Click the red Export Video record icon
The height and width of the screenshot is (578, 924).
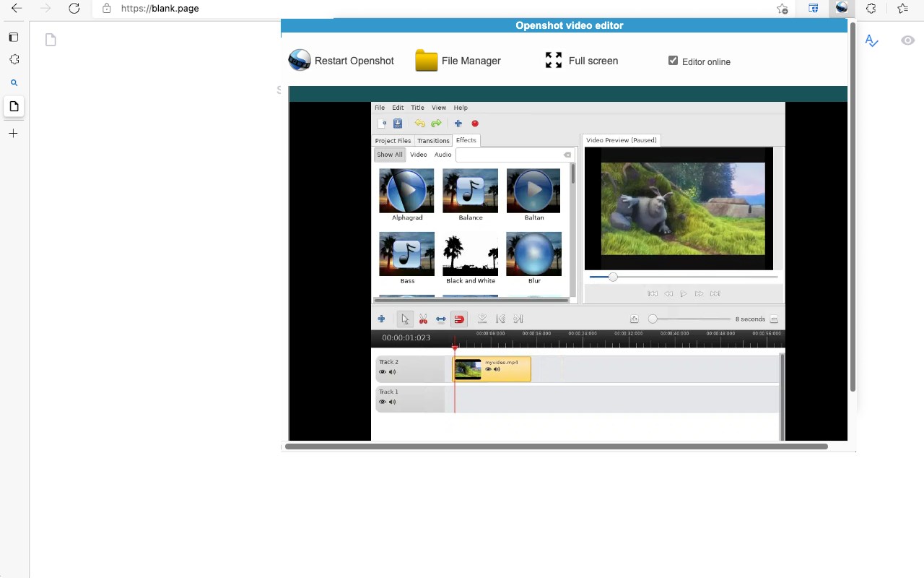(475, 124)
